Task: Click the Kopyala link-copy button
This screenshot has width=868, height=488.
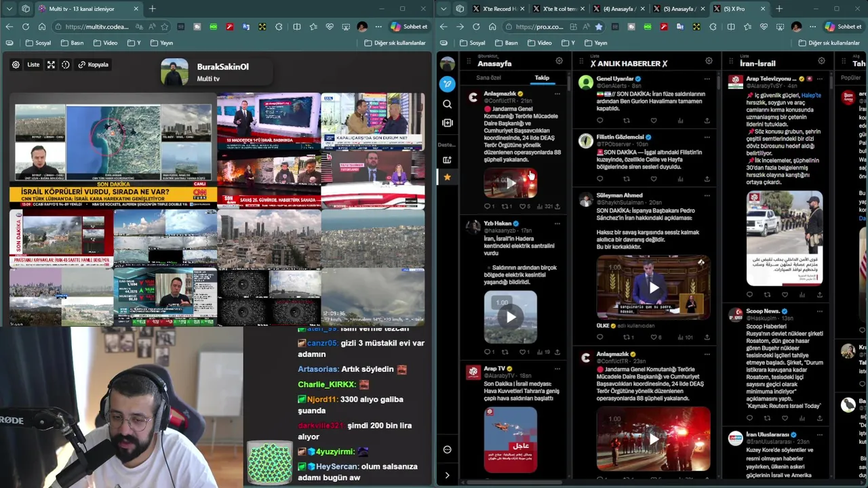Action: point(93,64)
